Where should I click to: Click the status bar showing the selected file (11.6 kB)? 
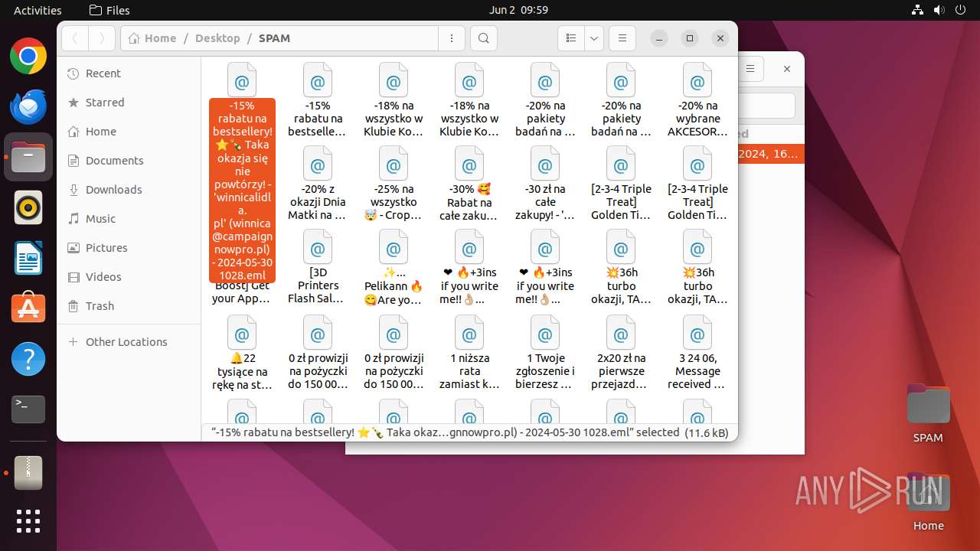tap(470, 432)
